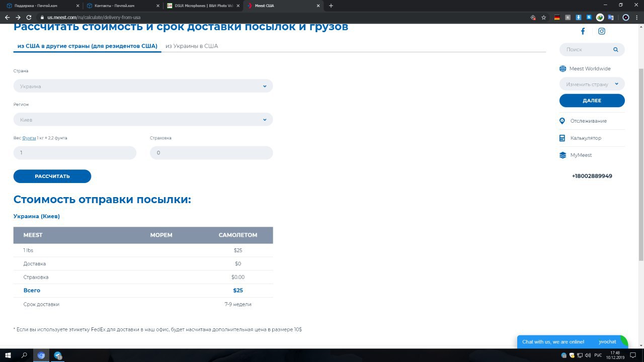Switch to Поддержка - Почтой.ком tab
The image size is (644, 362).
42,6
